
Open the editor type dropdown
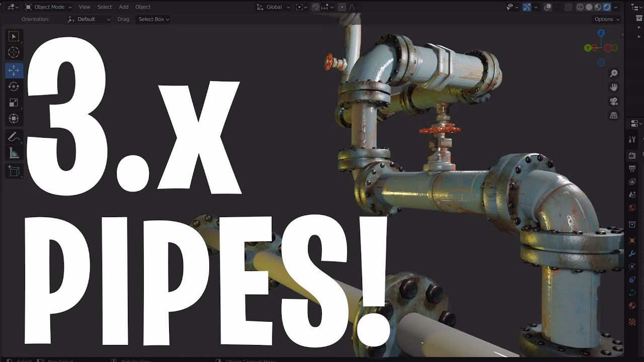14,7
